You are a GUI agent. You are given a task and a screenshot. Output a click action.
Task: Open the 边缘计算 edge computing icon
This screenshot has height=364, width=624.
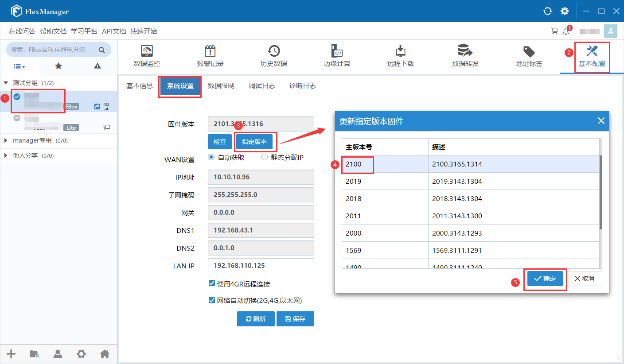337,51
